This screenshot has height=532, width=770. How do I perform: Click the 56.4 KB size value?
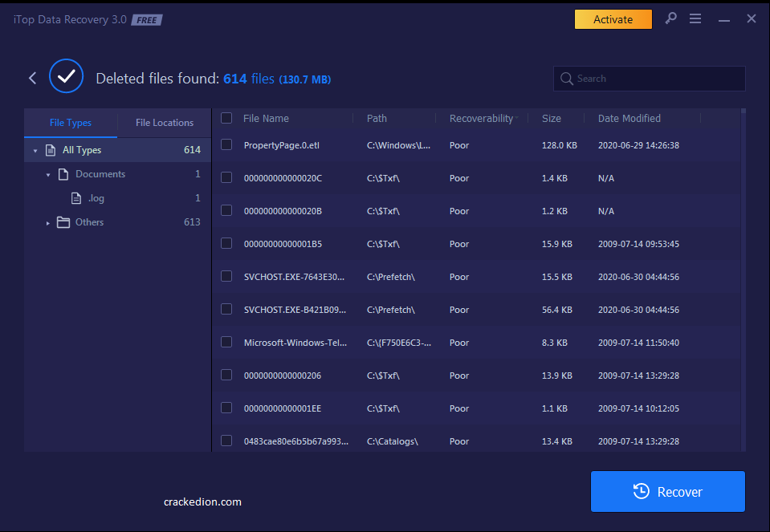pyautogui.click(x=557, y=310)
